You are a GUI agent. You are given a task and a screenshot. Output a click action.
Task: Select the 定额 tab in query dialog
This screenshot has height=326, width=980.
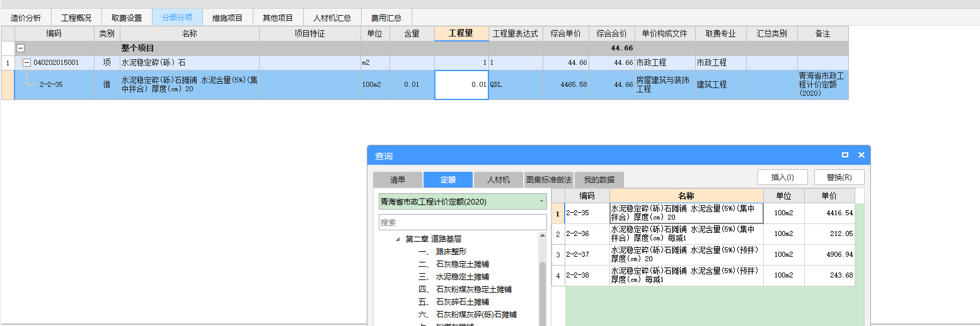pos(448,179)
